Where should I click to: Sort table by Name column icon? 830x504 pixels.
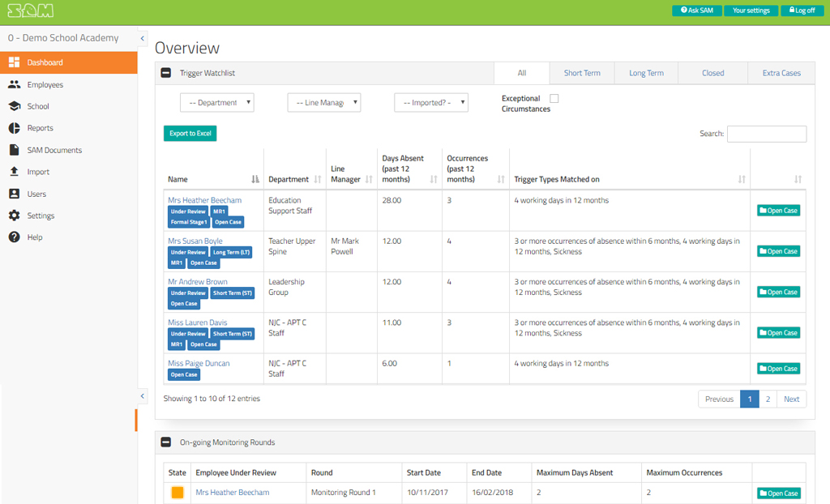tap(255, 179)
